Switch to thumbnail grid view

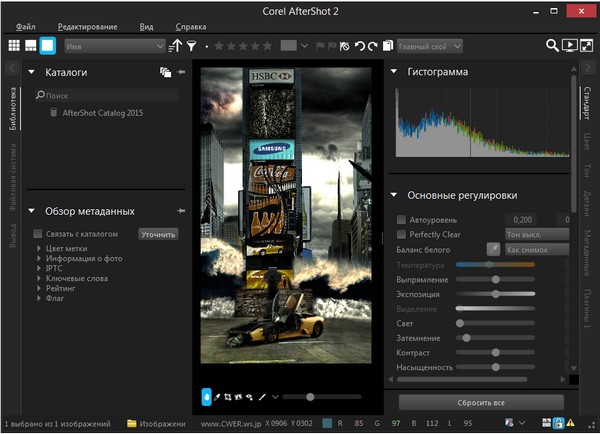tap(13, 45)
